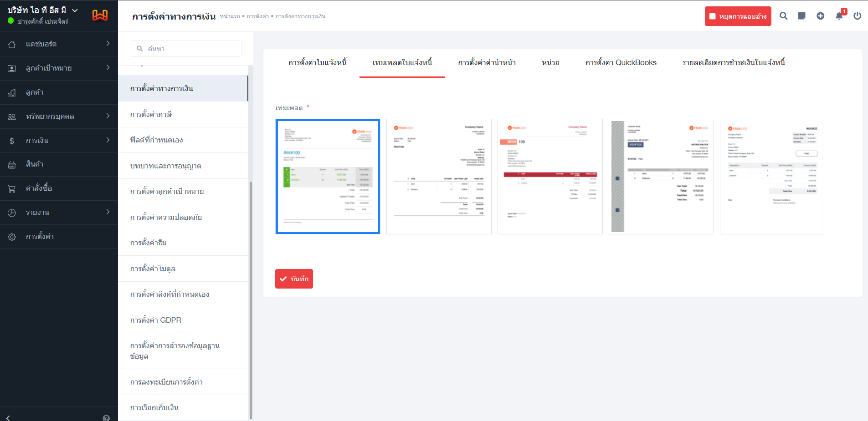Click the ค้นหา settings search field
The width and height of the screenshot is (868, 421).
(x=186, y=49)
